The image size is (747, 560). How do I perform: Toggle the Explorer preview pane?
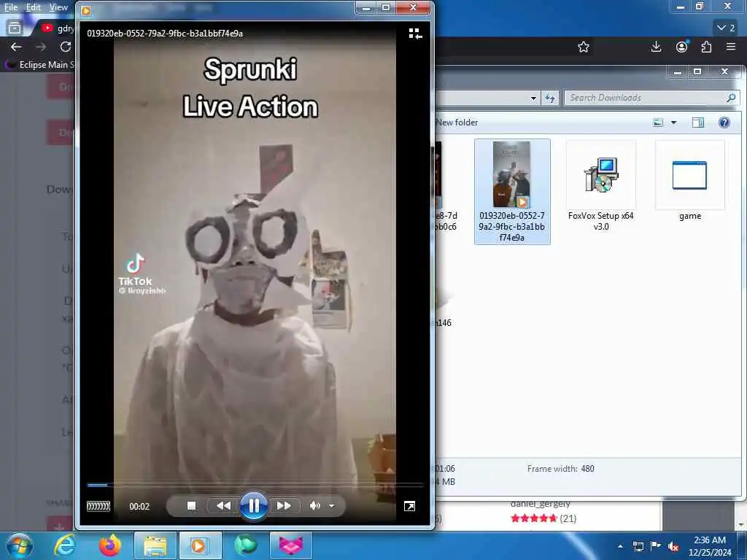coord(698,122)
